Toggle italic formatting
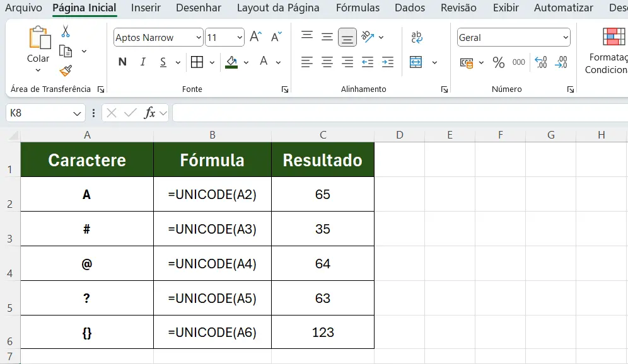The width and height of the screenshot is (628, 364). pyautogui.click(x=143, y=62)
